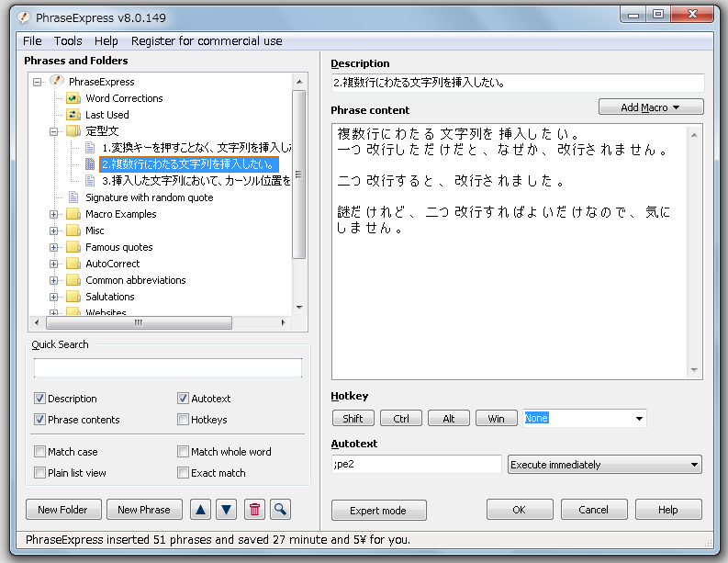This screenshot has width=728, height=563.
Task: Click the red trash delete button
Action: 254,510
